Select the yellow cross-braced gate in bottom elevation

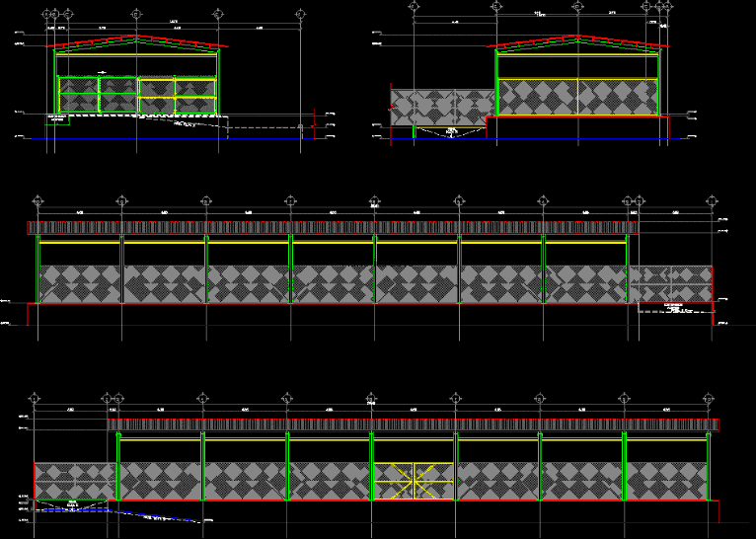(x=414, y=481)
